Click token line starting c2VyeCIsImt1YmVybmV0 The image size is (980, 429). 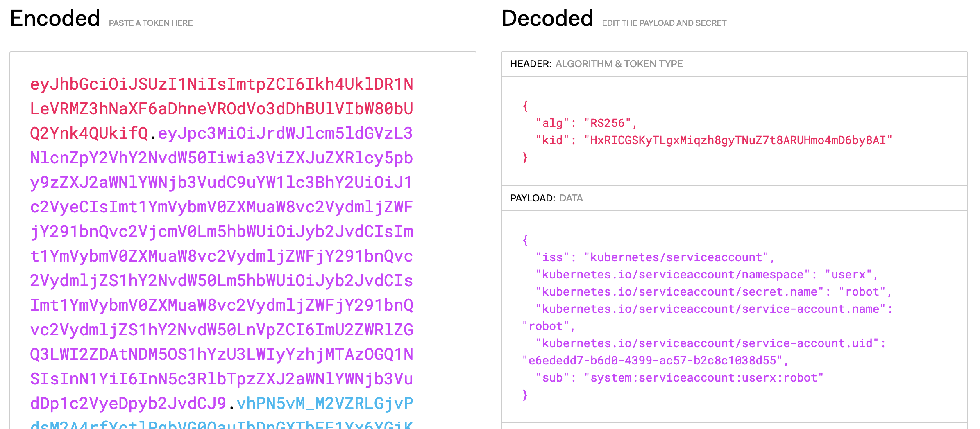point(222,207)
